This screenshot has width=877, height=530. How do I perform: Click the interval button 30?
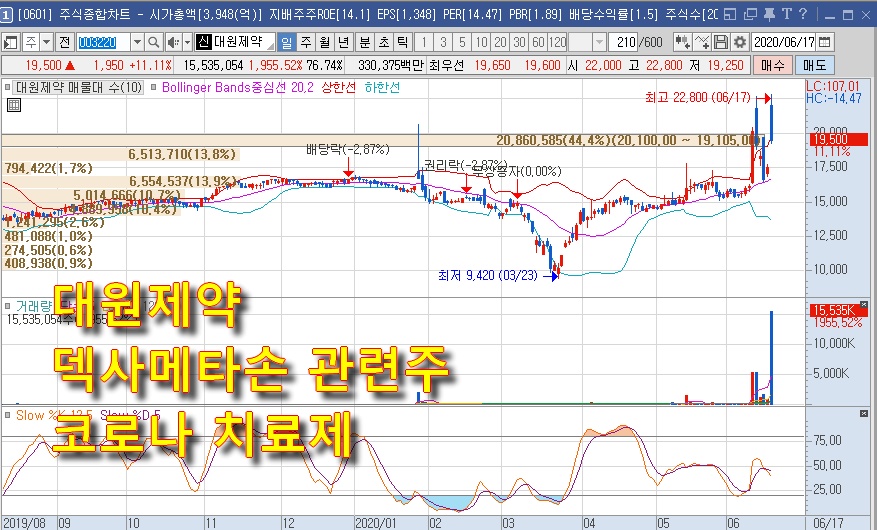pyautogui.click(x=519, y=42)
